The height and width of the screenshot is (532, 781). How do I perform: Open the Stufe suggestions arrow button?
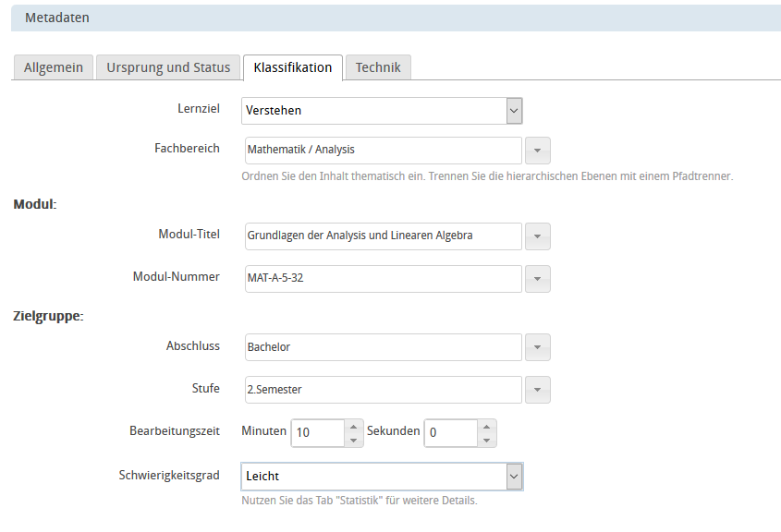[x=538, y=391]
